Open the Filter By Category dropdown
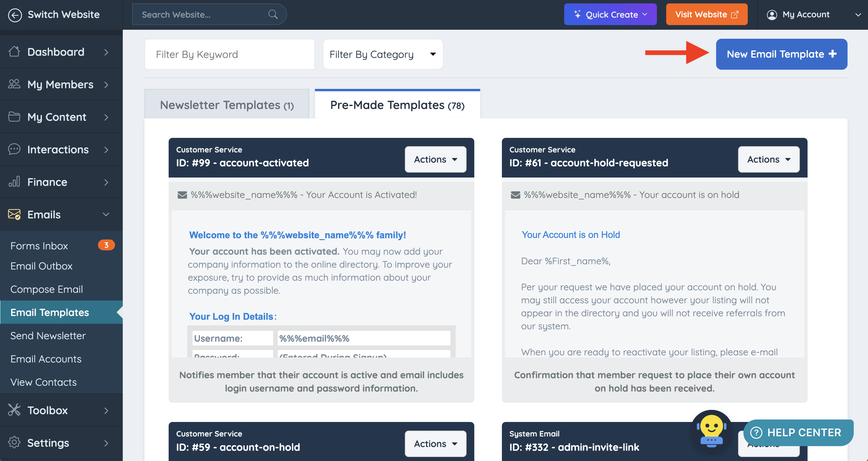 click(x=383, y=55)
